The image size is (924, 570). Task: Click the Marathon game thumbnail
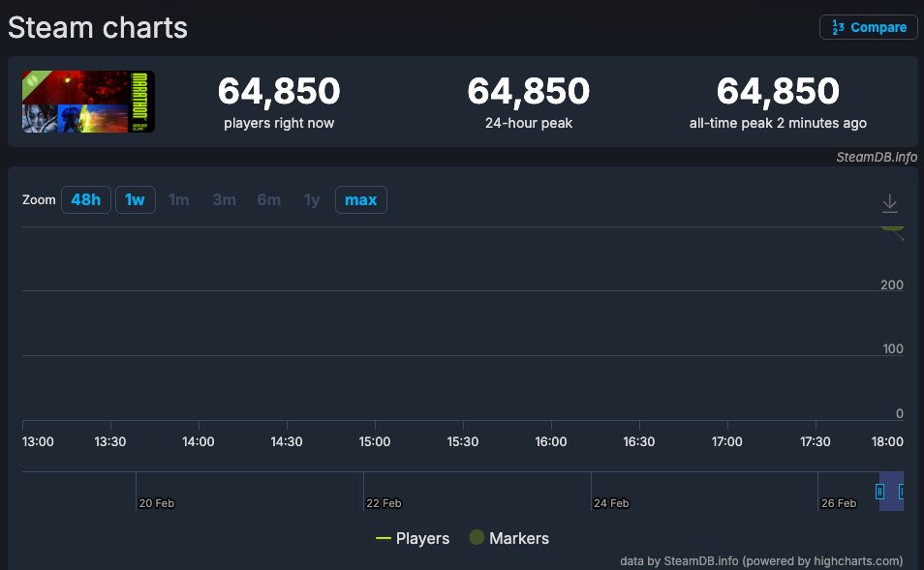(88, 102)
